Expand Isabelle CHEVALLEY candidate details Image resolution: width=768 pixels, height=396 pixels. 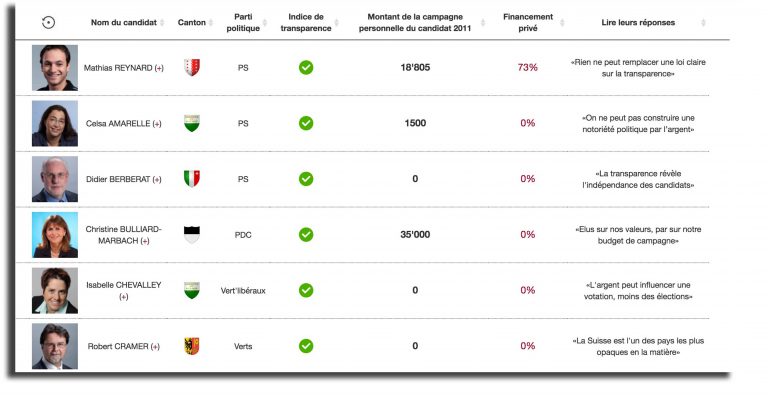coord(123,297)
